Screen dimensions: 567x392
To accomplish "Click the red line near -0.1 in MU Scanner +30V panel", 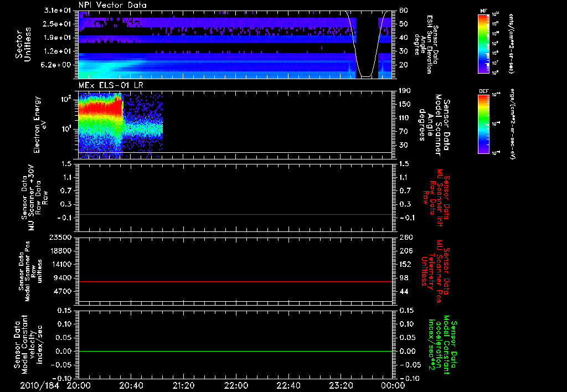I will [x=235, y=214].
